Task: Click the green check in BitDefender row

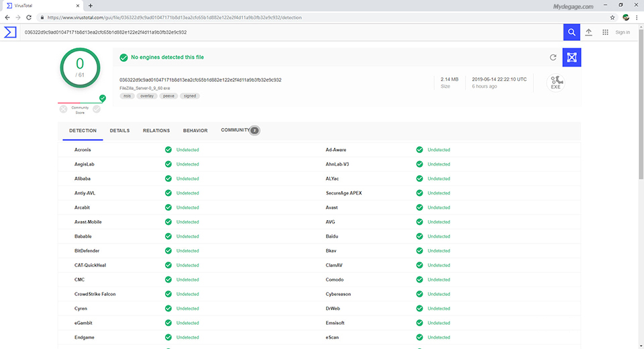Action: pos(168,251)
